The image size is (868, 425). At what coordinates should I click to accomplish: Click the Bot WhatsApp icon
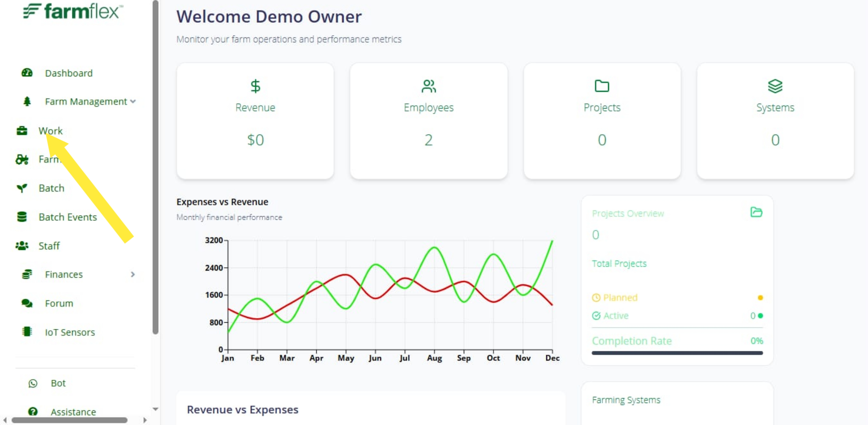[33, 383]
